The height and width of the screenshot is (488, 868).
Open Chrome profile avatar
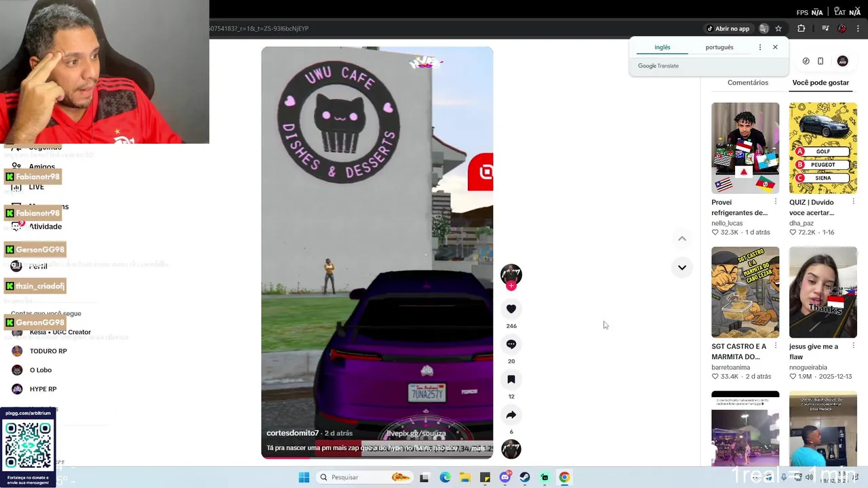(x=842, y=28)
